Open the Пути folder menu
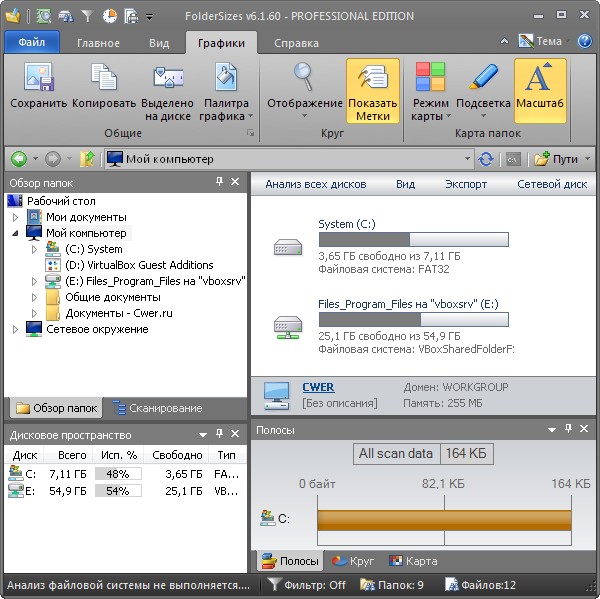Image resolution: width=600 pixels, height=599 pixels. point(562,159)
